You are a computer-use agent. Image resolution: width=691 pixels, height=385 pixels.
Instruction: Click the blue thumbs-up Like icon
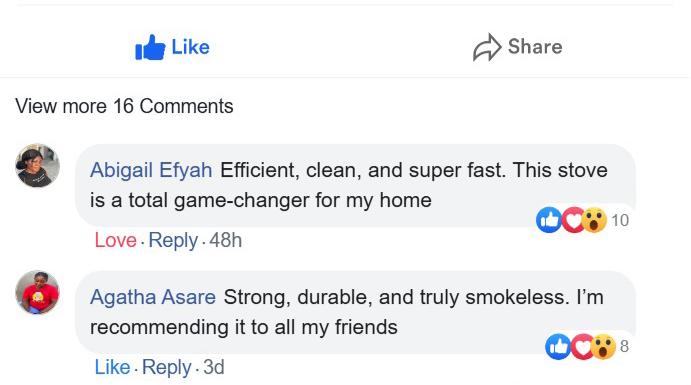(150, 47)
